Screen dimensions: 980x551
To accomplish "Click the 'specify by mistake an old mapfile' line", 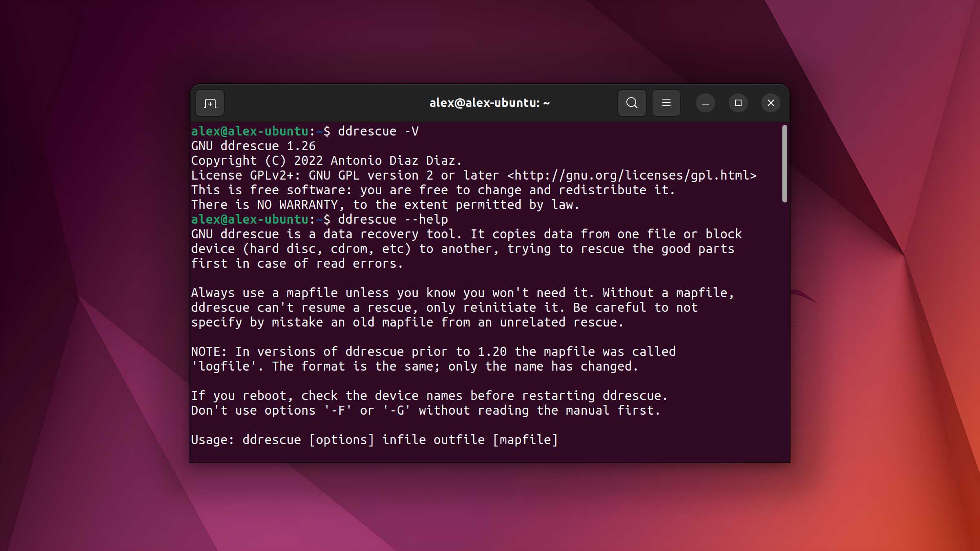I will [407, 322].
